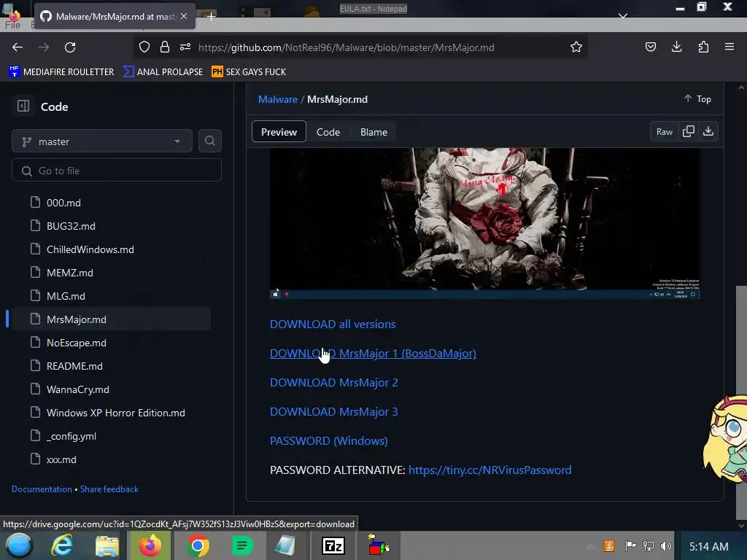The width and height of the screenshot is (747, 560).
Task: Click the MrsMajor screenshot image
Action: (x=484, y=223)
